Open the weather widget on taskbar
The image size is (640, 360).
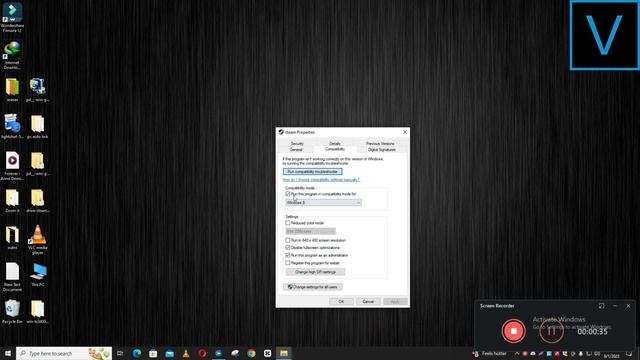[x=489, y=353]
